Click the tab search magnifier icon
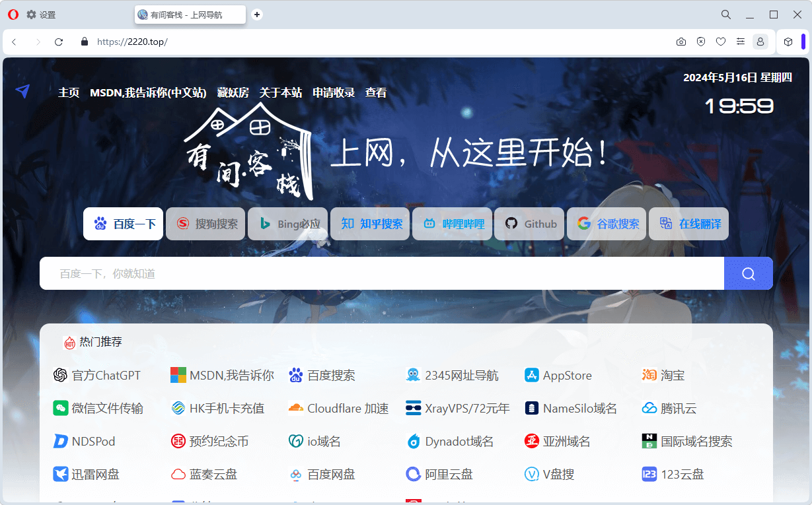 (x=725, y=15)
